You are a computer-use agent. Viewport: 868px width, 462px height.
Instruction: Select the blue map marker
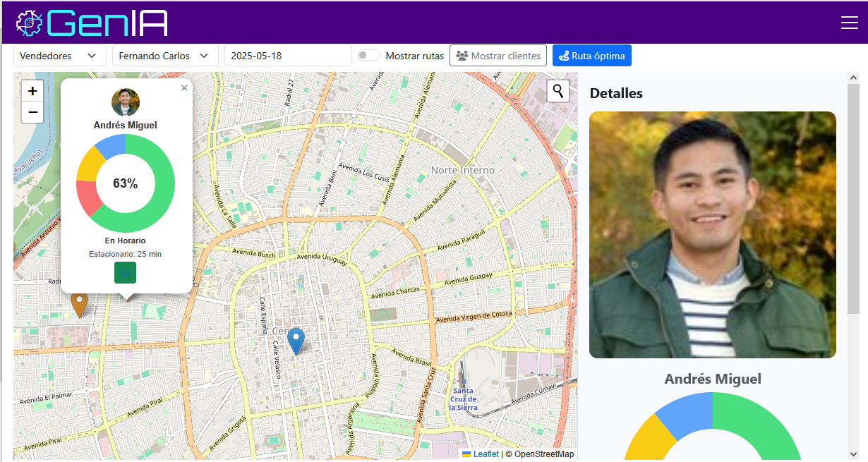tap(296, 341)
